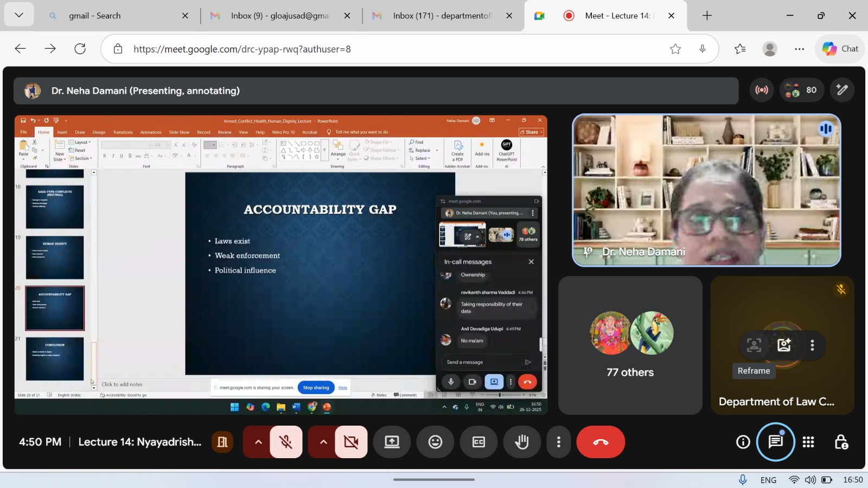Leave the call with red hang-up button
Image resolution: width=868 pixels, height=488 pixels.
point(601,442)
